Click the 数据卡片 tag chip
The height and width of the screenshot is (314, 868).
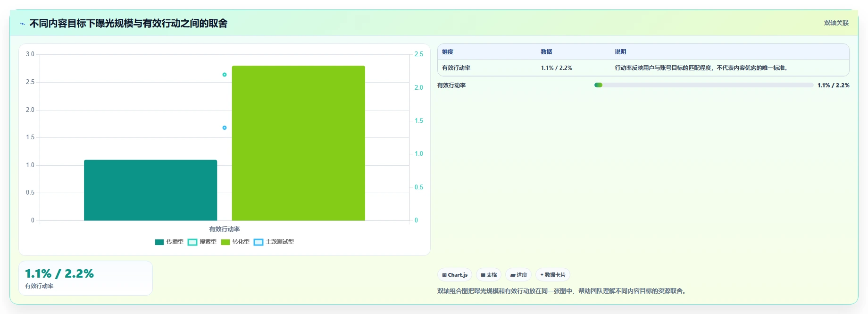(553, 275)
